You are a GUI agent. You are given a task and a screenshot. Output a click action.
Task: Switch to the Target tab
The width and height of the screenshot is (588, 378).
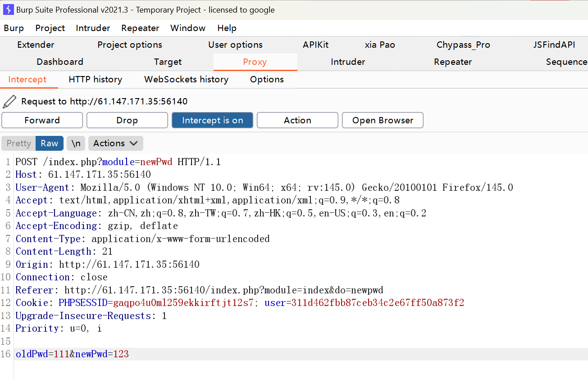pyautogui.click(x=168, y=62)
